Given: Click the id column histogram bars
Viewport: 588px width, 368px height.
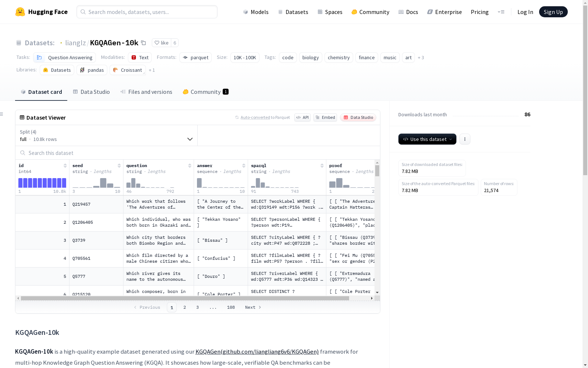Looking at the screenshot, I should pos(42,183).
